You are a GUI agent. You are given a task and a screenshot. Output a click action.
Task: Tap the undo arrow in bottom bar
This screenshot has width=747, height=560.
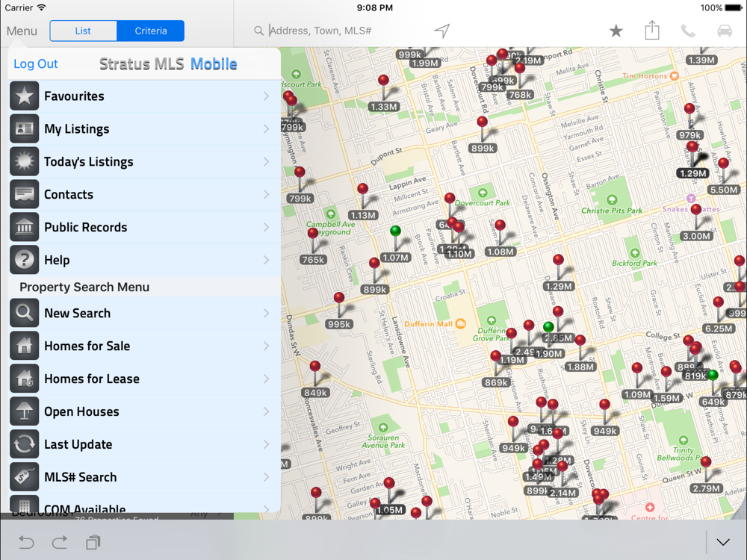26,542
